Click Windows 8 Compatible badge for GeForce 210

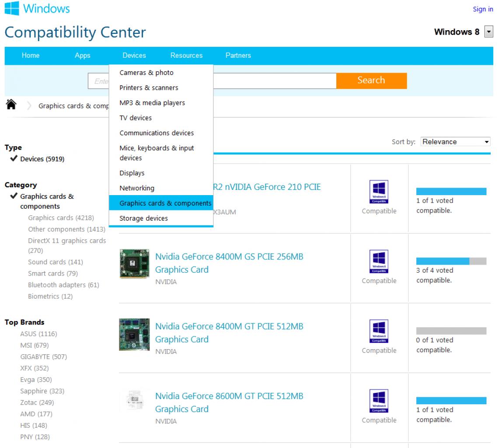(379, 192)
